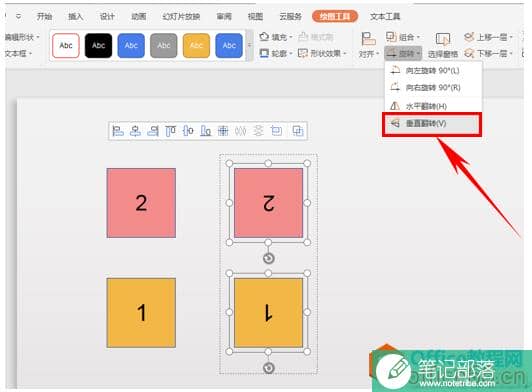Open the 开始 ribbon tab
The image size is (532, 392).
coord(44,16)
